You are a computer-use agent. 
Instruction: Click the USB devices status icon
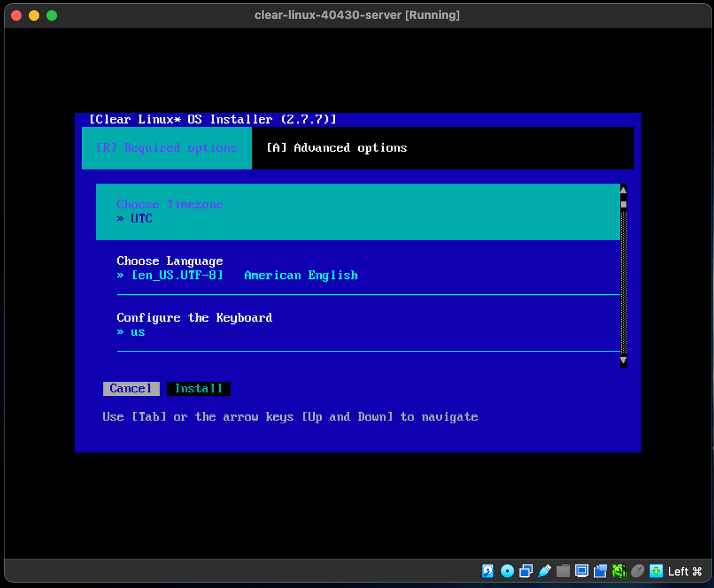pos(544,571)
